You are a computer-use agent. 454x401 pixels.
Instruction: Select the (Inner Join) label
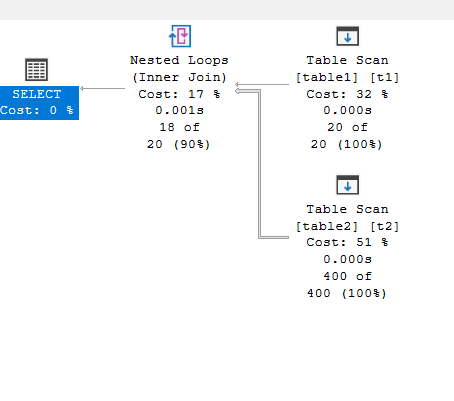click(x=179, y=77)
